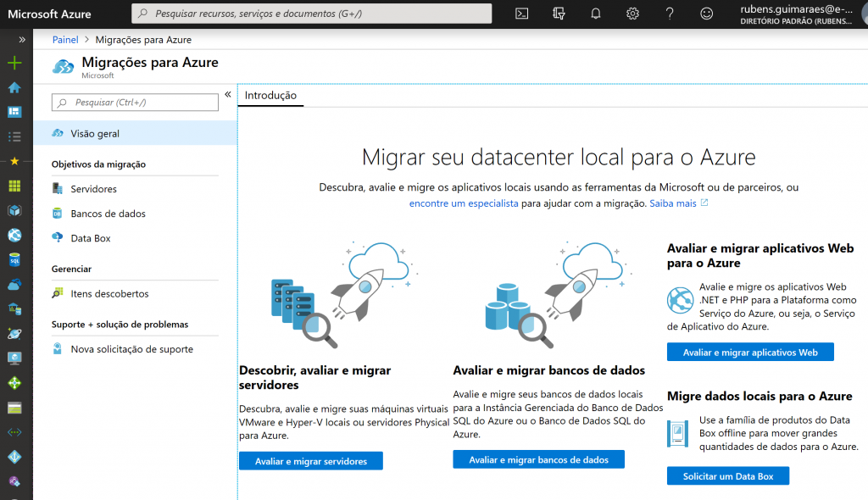
Task: Open the portal settings gear
Action: pyautogui.click(x=632, y=14)
